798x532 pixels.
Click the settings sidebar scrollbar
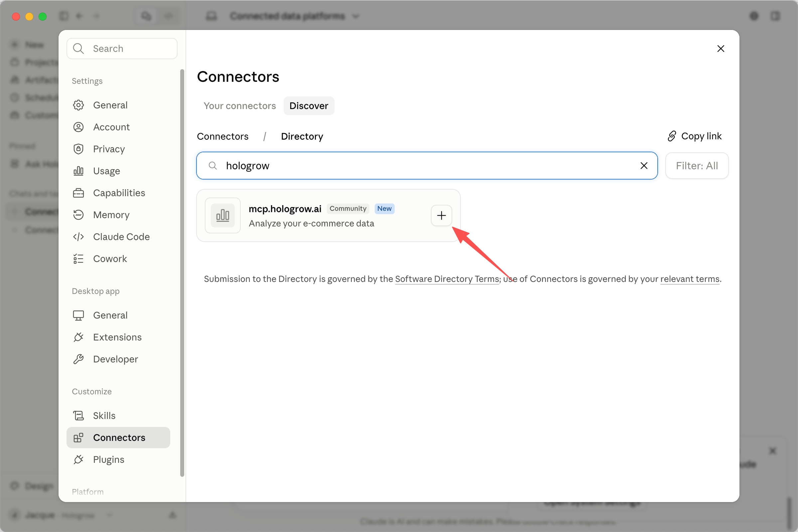(182, 273)
